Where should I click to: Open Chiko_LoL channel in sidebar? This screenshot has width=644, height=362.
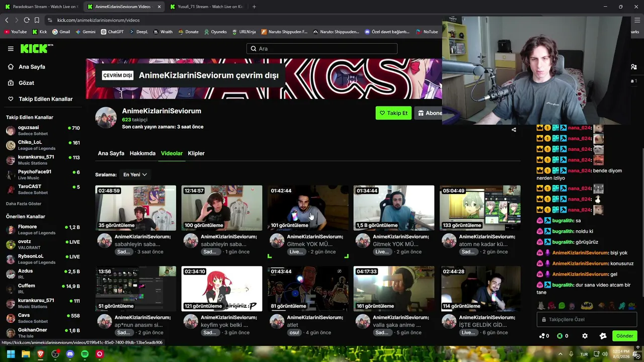point(43,145)
